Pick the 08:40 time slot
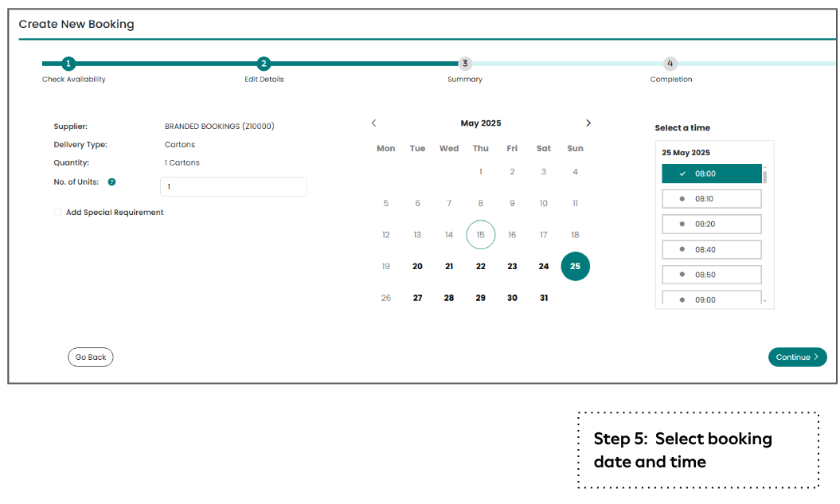This screenshot has height=504, width=840. coord(712,249)
